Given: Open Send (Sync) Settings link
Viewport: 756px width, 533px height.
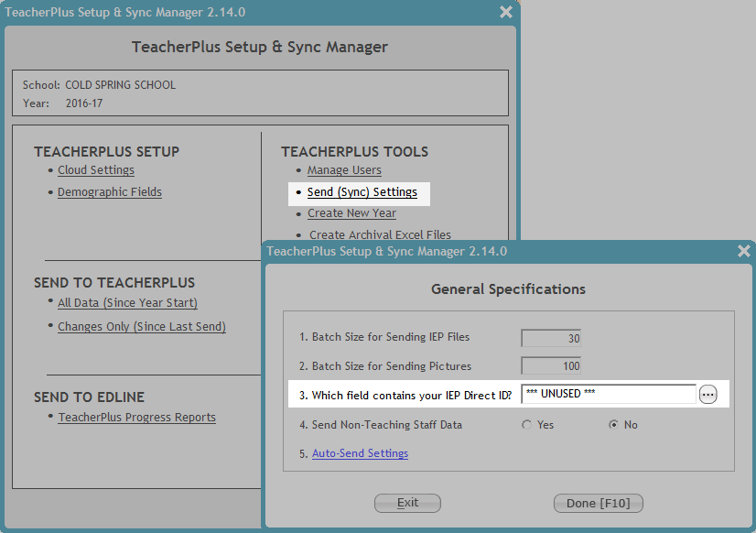Looking at the screenshot, I should pos(362,192).
